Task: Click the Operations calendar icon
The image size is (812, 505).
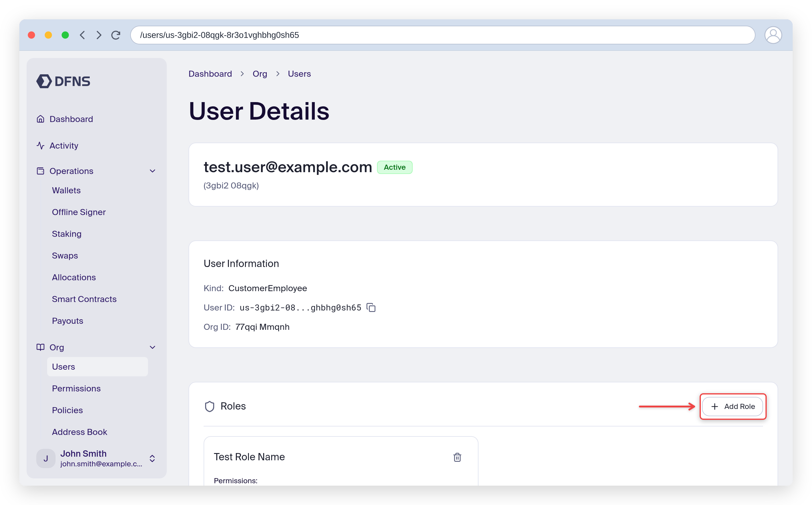Action: (x=40, y=171)
